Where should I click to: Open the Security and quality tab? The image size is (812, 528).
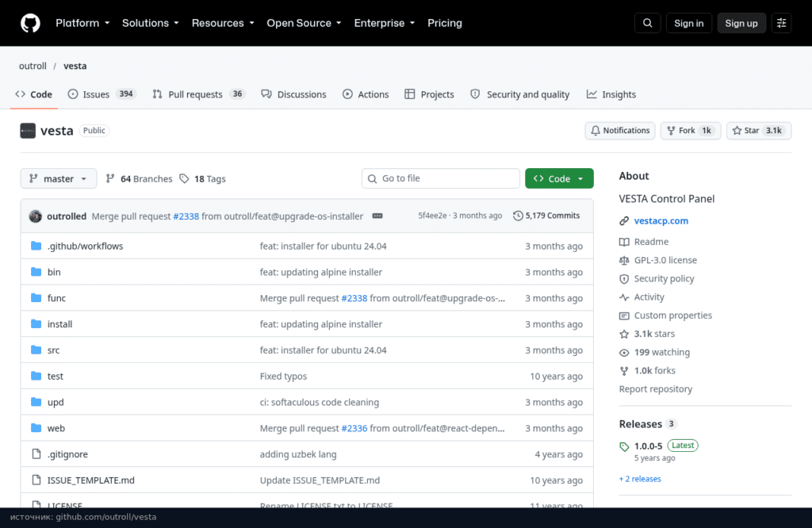coord(520,94)
